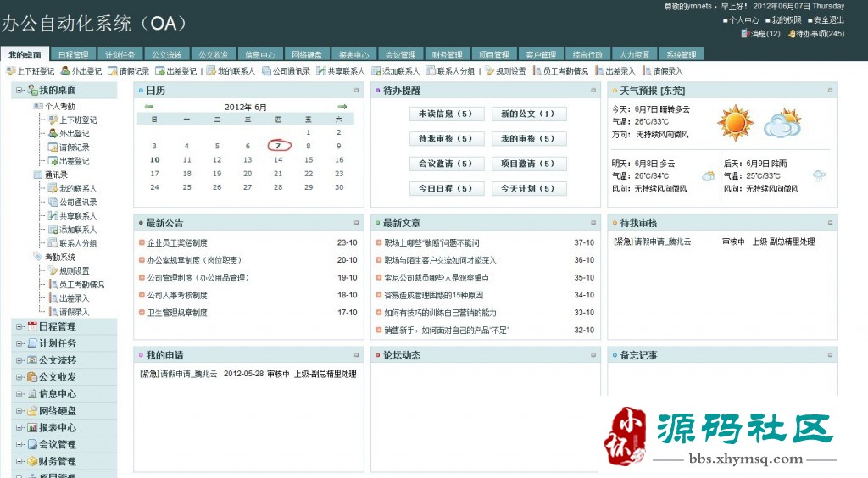
Task: Open 公司通讯录 toolbar icon
Action: pyautogui.click(x=266, y=71)
